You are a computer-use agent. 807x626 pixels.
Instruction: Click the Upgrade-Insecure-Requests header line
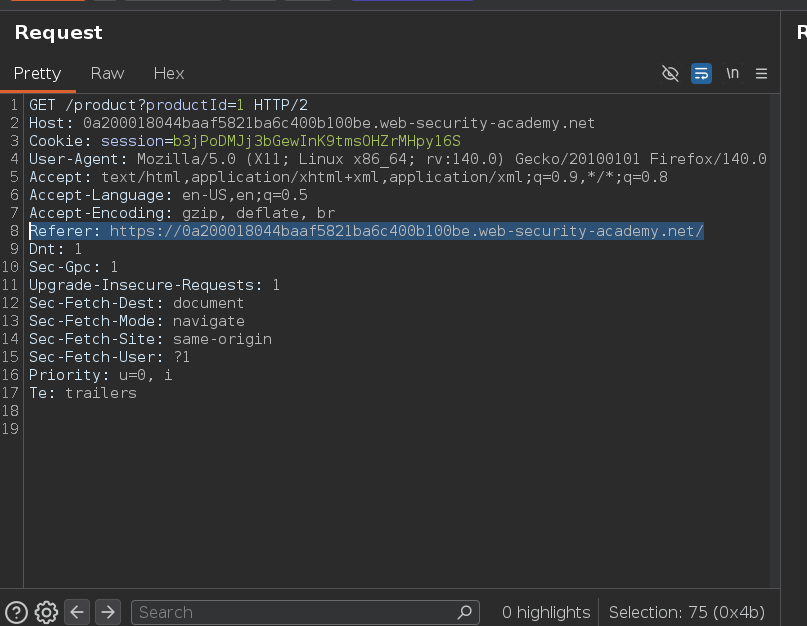(x=154, y=285)
